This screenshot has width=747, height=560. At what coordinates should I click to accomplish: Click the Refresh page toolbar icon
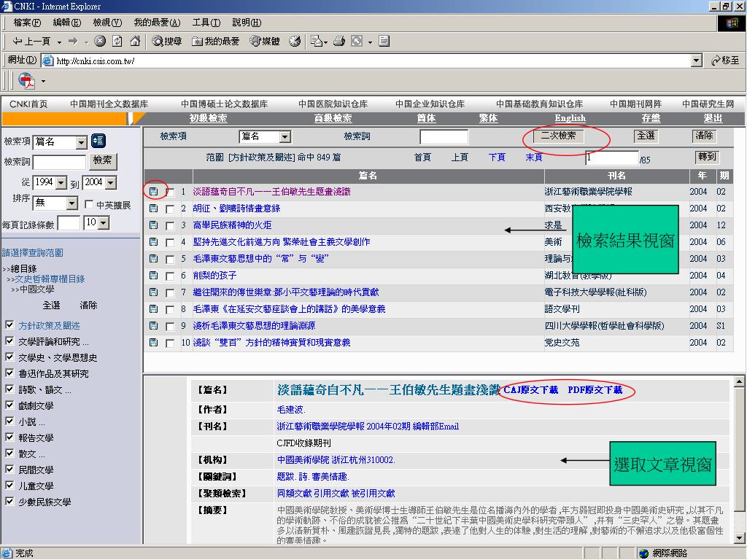tap(117, 42)
